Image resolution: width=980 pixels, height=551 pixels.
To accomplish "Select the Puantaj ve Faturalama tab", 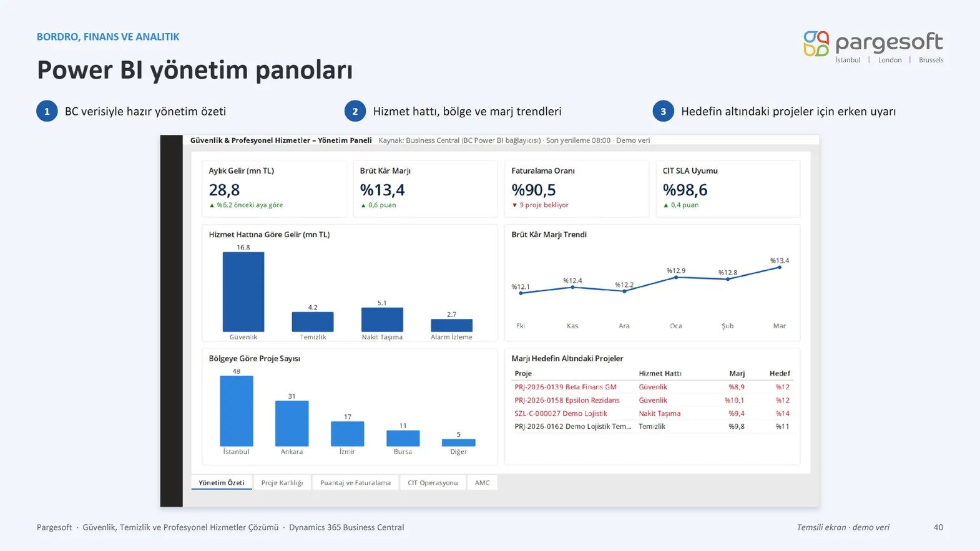I will [x=355, y=482].
